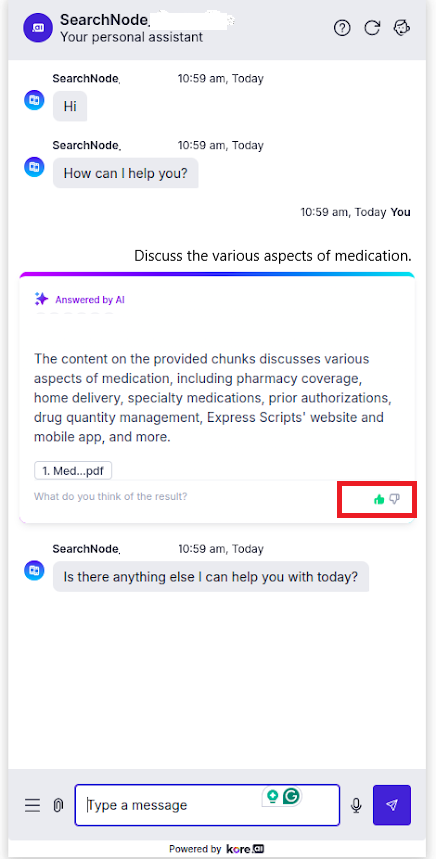Click the kore.ai Powered by logo
The height and width of the screenshot is (859, 436).
click(x=245, y=849)
